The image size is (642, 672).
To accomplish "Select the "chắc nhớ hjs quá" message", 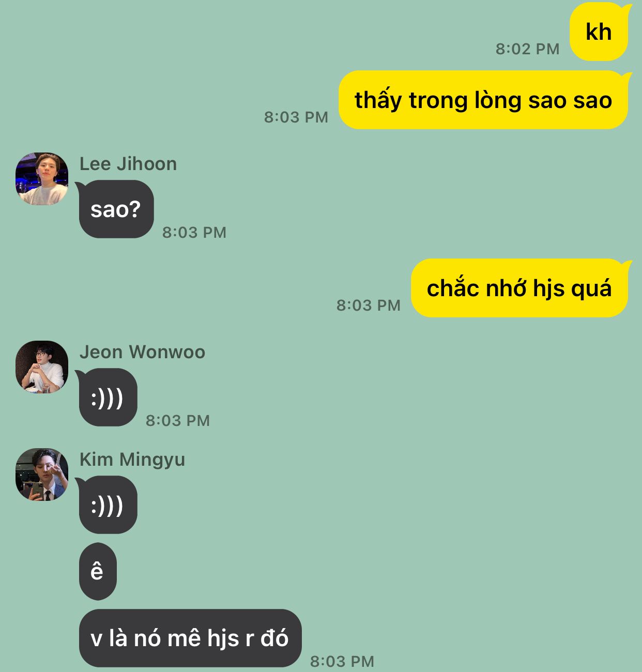I will click(x=519, y=288).
